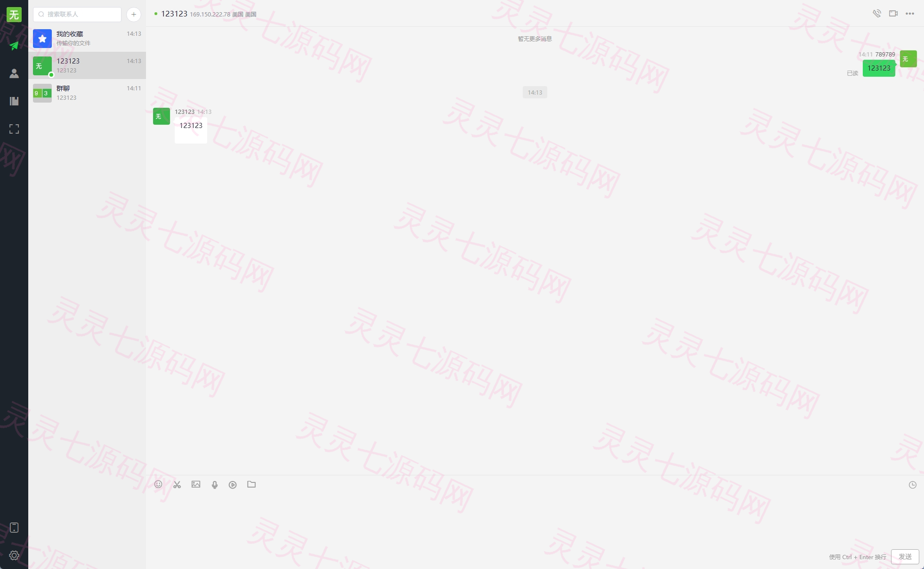The height and width of the screenshot is (569, 924).
Task: Click the microphone voice message icon
Action: [215, 485]
